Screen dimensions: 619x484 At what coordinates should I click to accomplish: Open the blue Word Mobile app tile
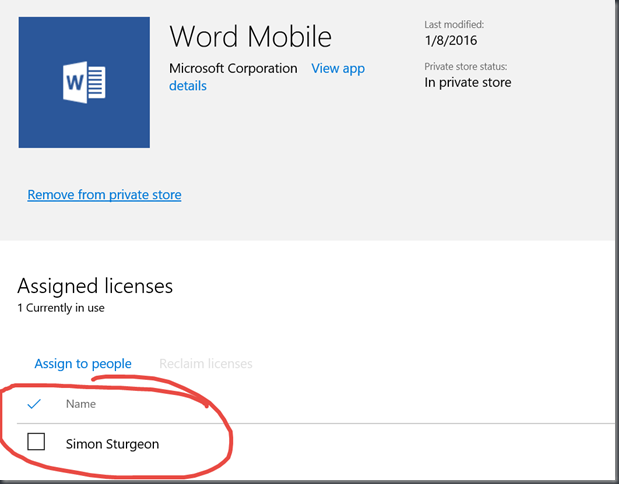(x=84, y=82)
